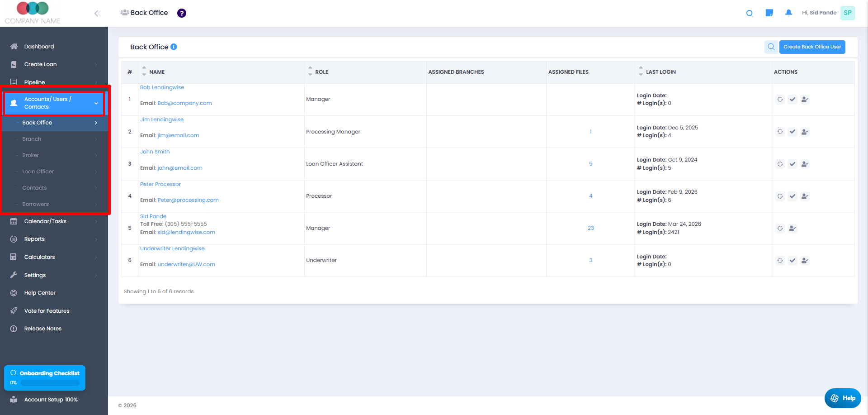Viewport: 868px width, 415px height.
Task: Open the sticky note icon in header
Action: pos(769,13)
